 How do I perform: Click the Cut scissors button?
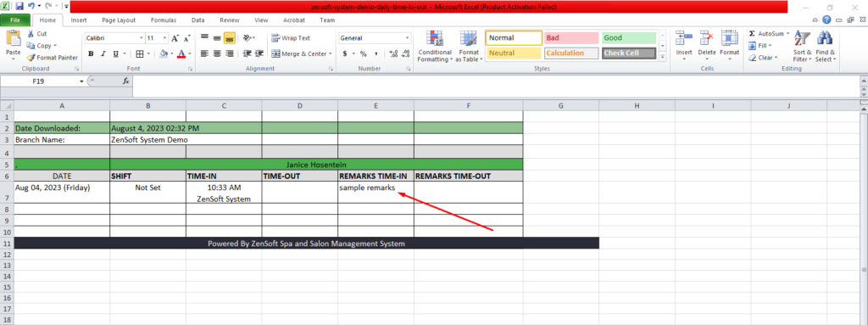click(x=37, y=34)
